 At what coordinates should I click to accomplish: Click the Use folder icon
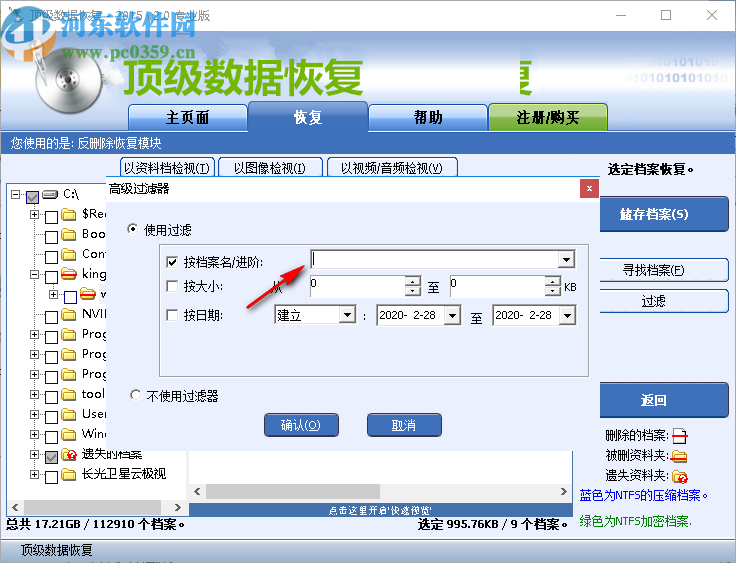(x=69, y=414)
